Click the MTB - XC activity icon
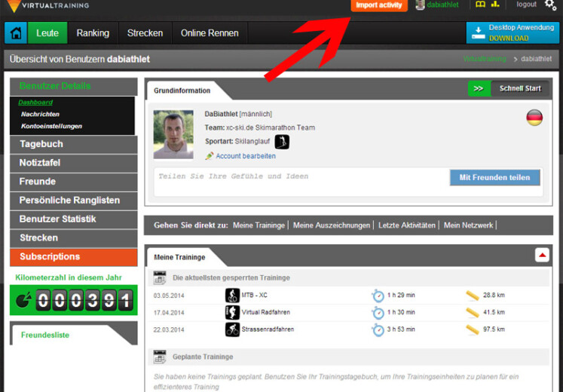Viewport: 563px width, 392px height. coord(232,295)
